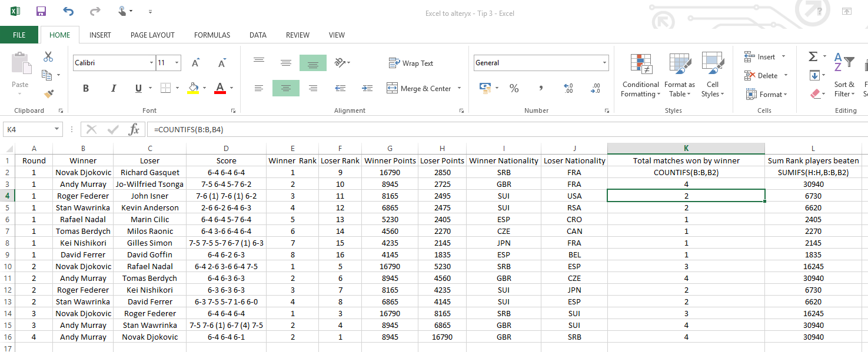Select column K header
The width and height of the screenshot is (868, 352).
pos(686,148)
